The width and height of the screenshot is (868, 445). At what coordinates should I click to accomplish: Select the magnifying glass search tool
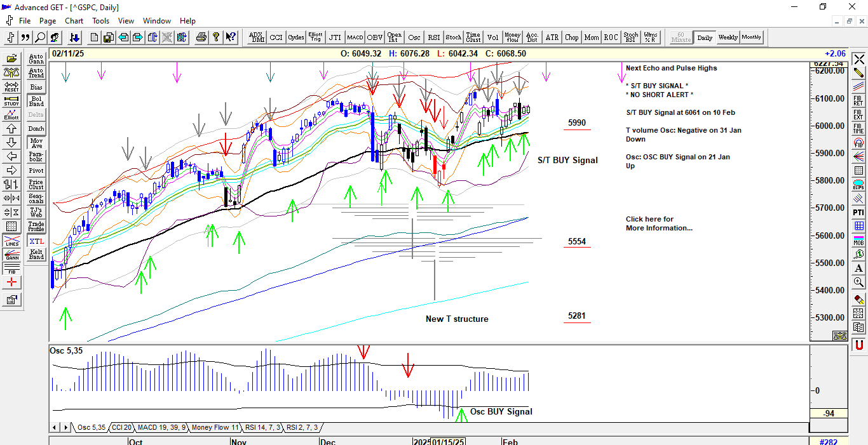pos(40,37)
